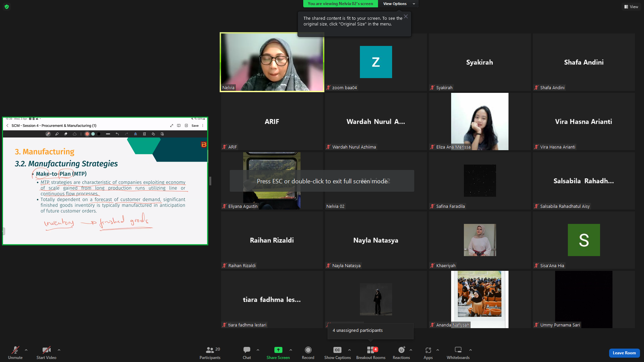Select Sisa'Ana Hia's participant tile
This screenshot has width=644, height=362.
coord(584,240)
